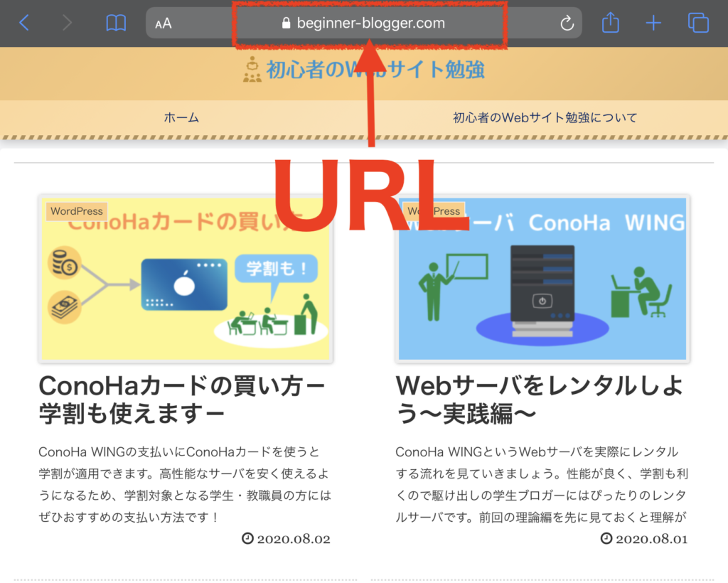This screenshot has height=583, width=728.
Task: Open the share sheet icon
Action: tap(610, 23)
